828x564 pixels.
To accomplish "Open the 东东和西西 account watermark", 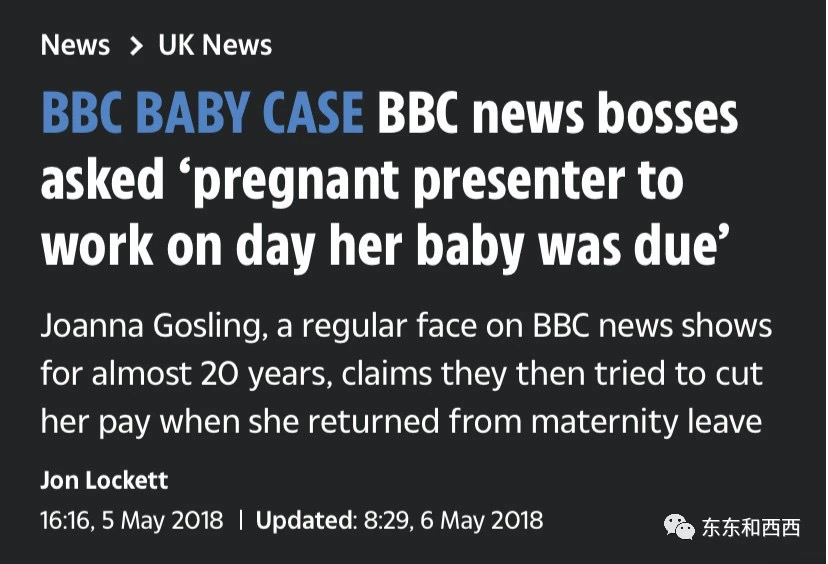I will (751, 528).
